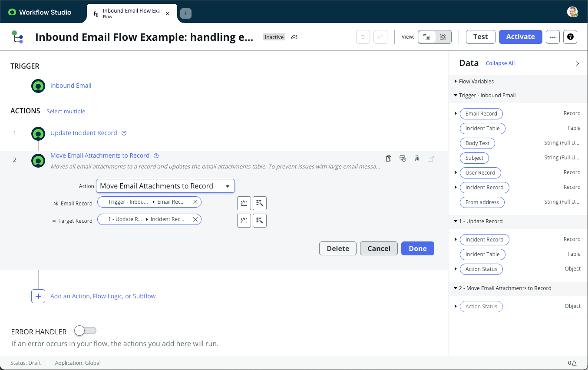Open the Inbound Email trigger link
This screenshot has width=588, height=370.
(x=71, y=86)
